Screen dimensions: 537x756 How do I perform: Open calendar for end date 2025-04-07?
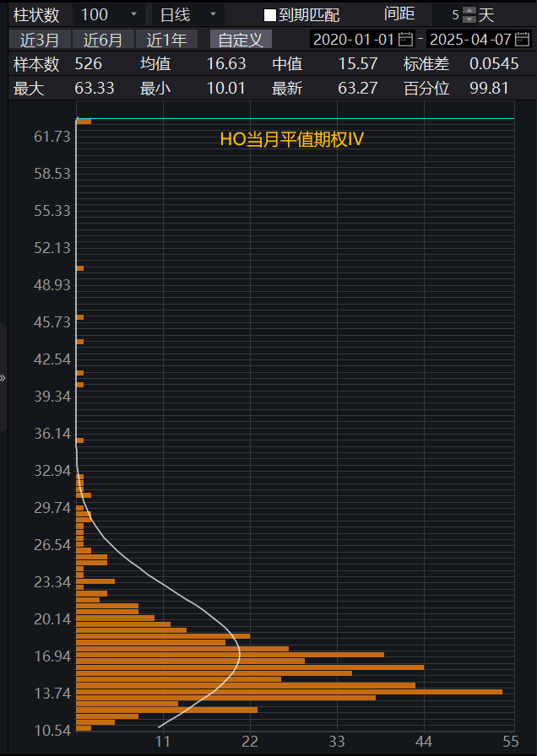click(522, 39)
